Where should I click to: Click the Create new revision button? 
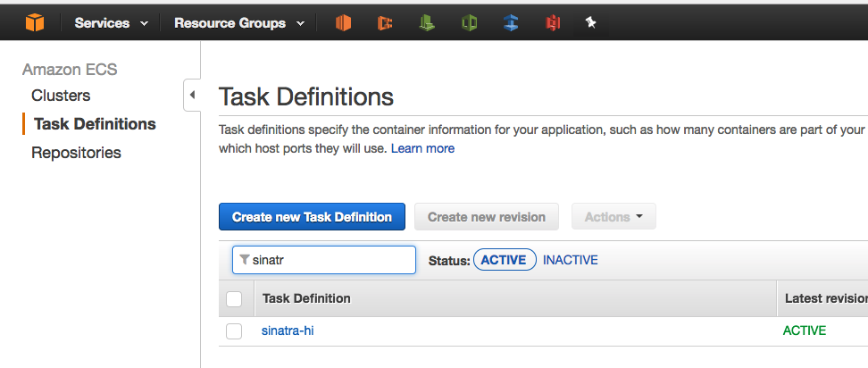[x=487, y=216]
